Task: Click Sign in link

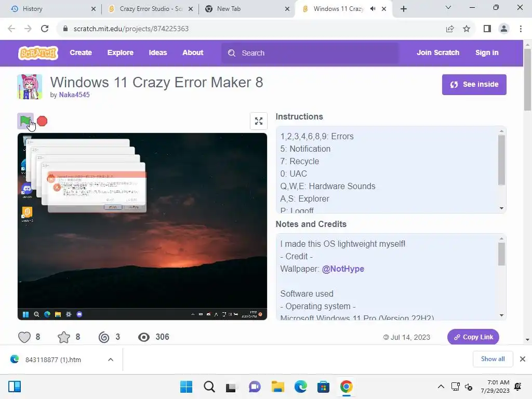Action: coord(487,52)
